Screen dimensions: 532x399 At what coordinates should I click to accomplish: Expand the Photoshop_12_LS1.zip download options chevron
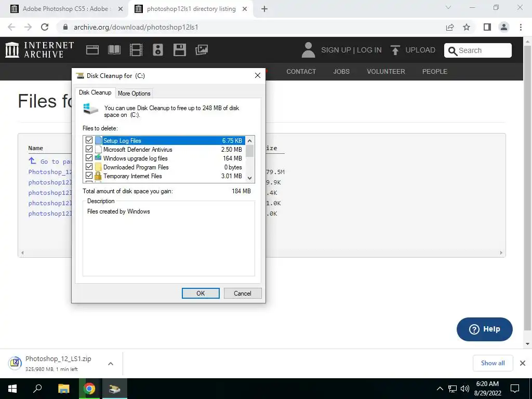pos(111,363)
